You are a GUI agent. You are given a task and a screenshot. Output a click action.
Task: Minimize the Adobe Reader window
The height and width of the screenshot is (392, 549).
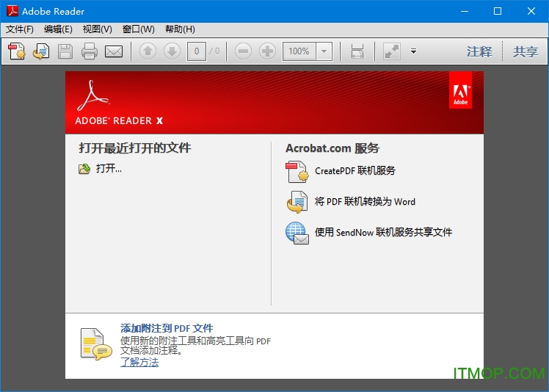[x=465, y=11]
